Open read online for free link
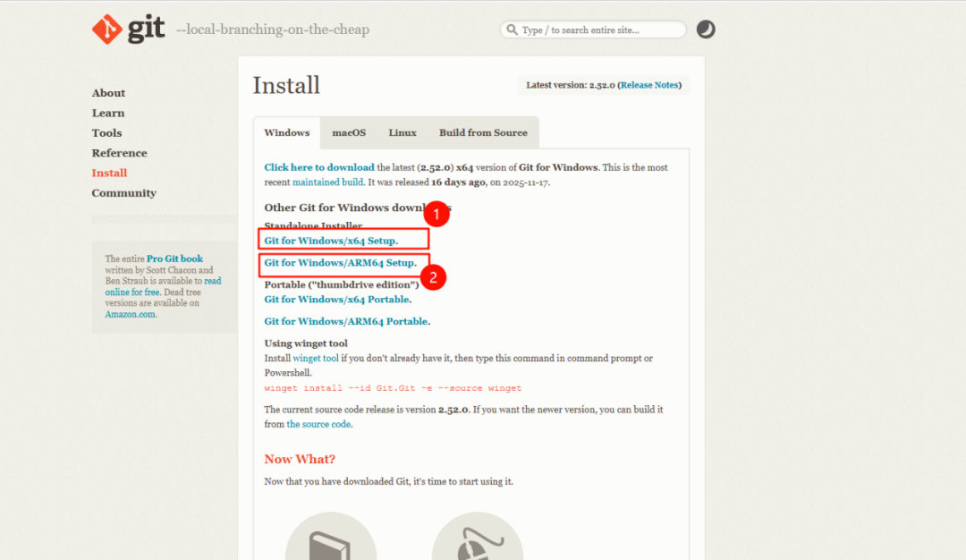Screen dimensions: 966x560 [x=163, y=286]
